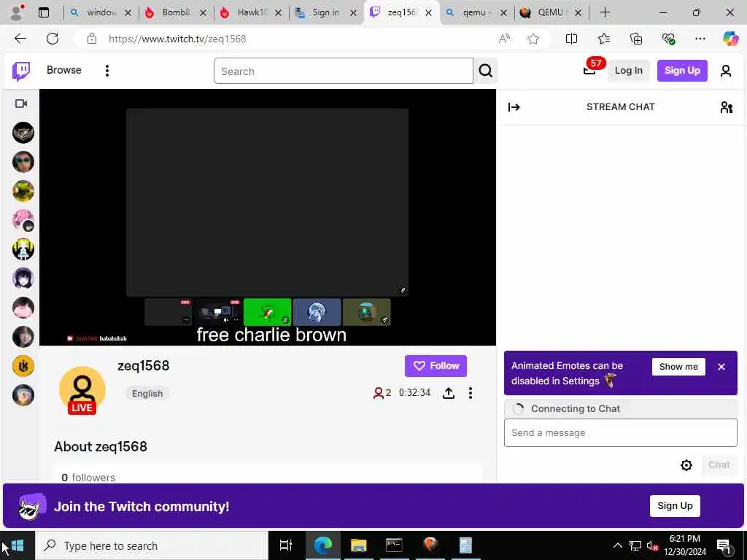Screen dimensions: 747x560
Task: Click the Read aloud icon in address bar
Action: tap(504, 39)
